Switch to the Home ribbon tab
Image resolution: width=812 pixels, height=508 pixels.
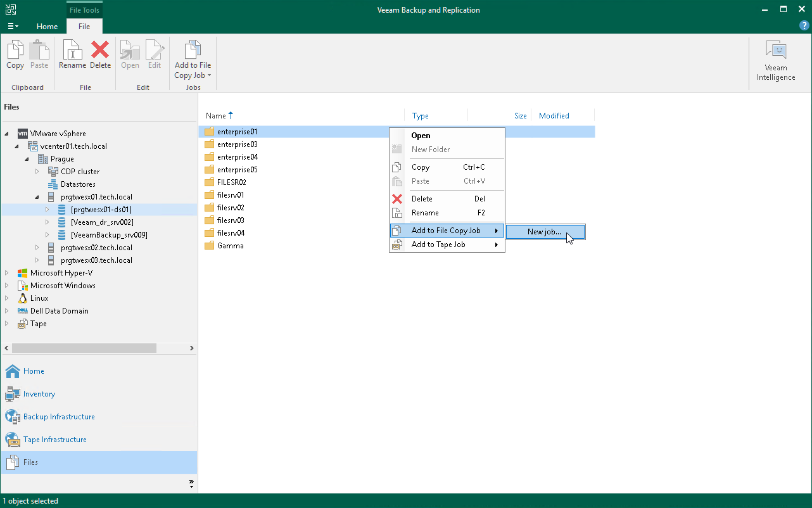coord(47,27)
